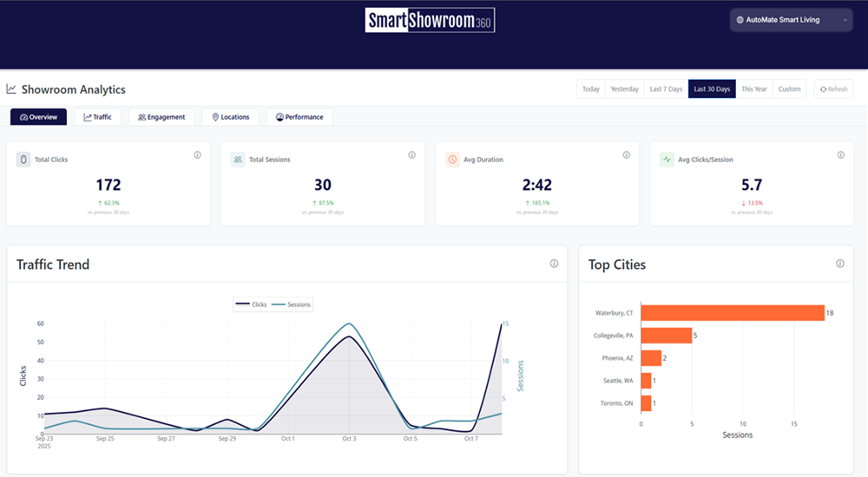Image resolution: width=868 pixels, height=477 pixels.
Task: Click the Avg Clicks/Session pulse icon
Action: 667,160
